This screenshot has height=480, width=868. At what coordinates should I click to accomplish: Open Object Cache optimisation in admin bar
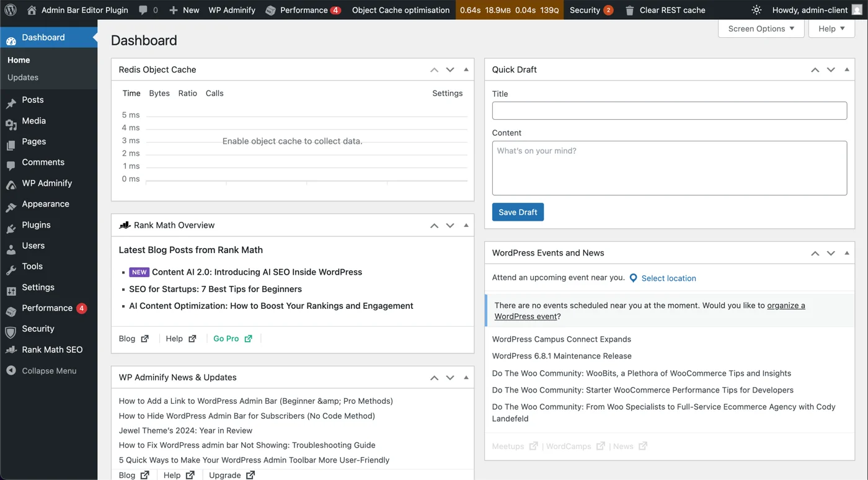401,10
